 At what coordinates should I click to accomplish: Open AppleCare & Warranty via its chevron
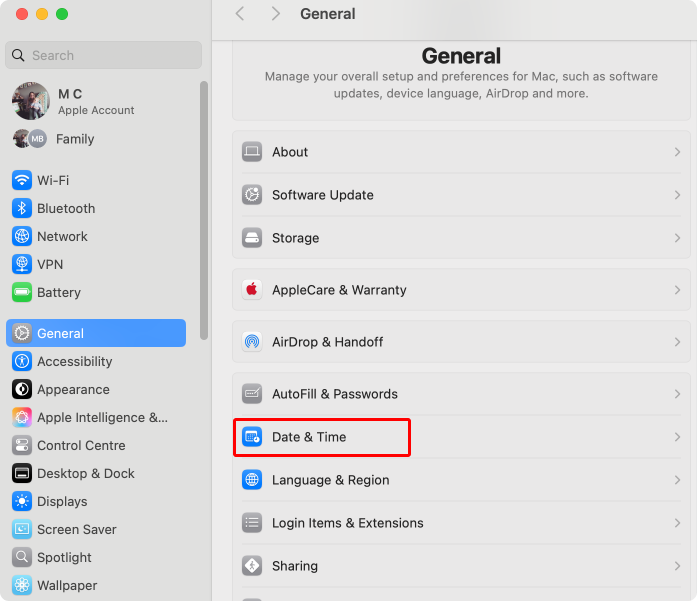[x=677, y=290]
